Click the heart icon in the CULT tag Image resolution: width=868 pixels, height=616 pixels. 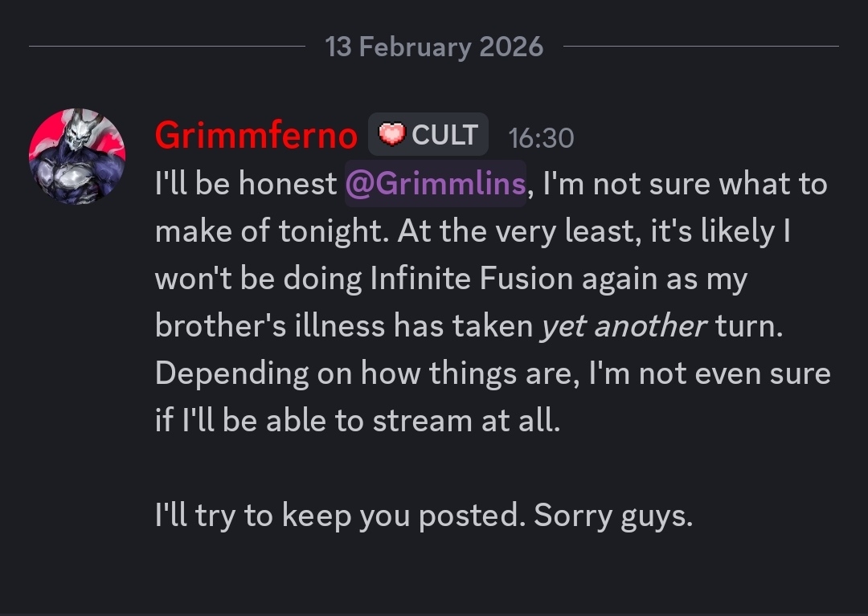(391, 135)
